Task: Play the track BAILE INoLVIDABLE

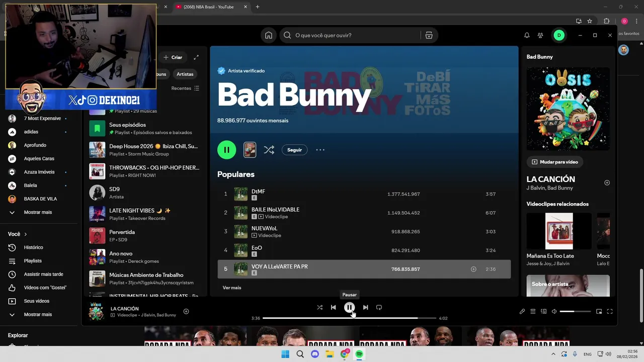Action: (364, 213)
